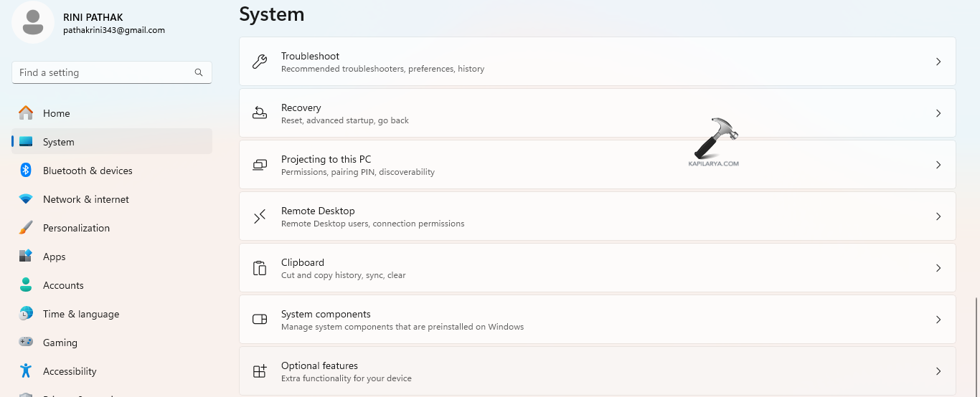Open Time & language settings
This screenshot has width=980, height=397.
tap(80, 314)
